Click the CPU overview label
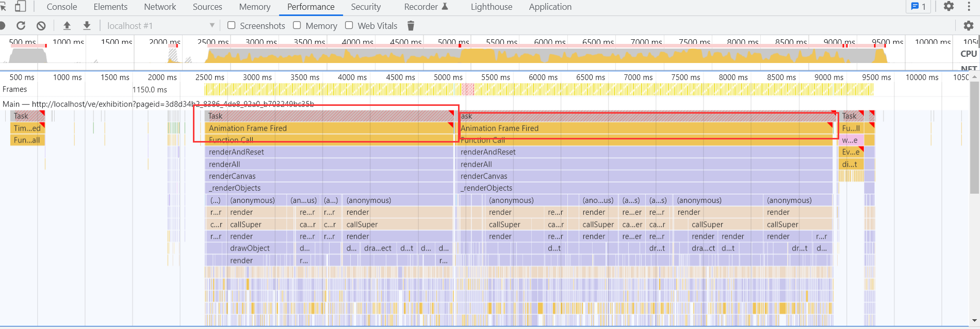 point(968,54)
